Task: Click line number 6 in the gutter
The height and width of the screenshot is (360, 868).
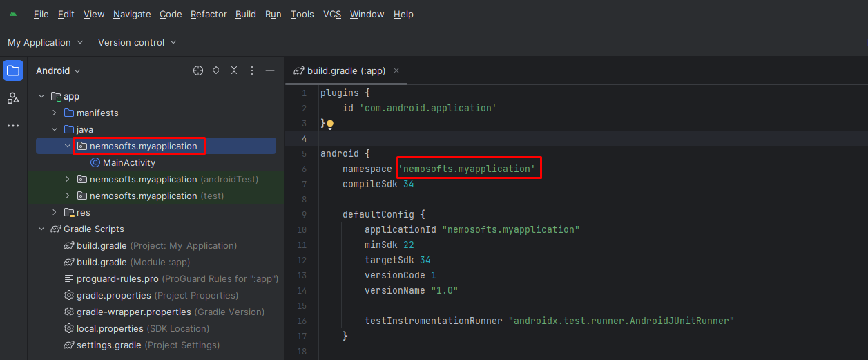Action: point(305,169)
